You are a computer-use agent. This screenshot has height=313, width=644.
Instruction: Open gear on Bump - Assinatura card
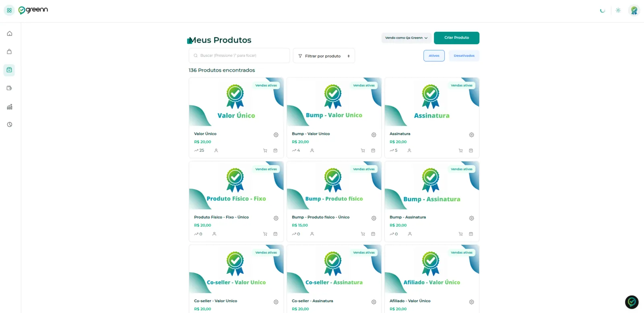point(472,218)
